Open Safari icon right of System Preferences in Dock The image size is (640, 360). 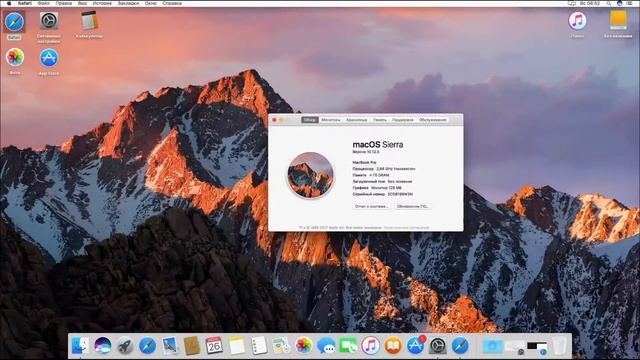tap(460, 346)
